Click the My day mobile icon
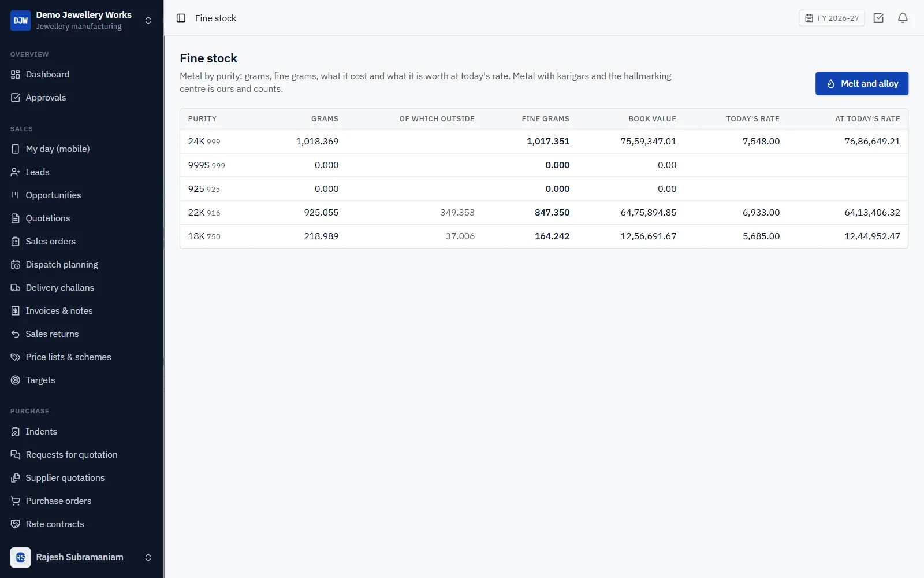 16,149
